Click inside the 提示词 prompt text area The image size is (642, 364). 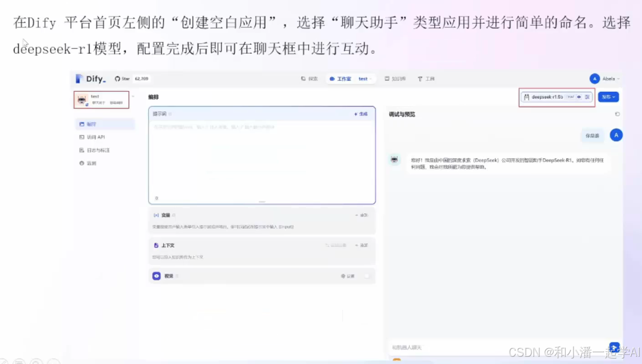pyautogui.click(x=262, y=159)
